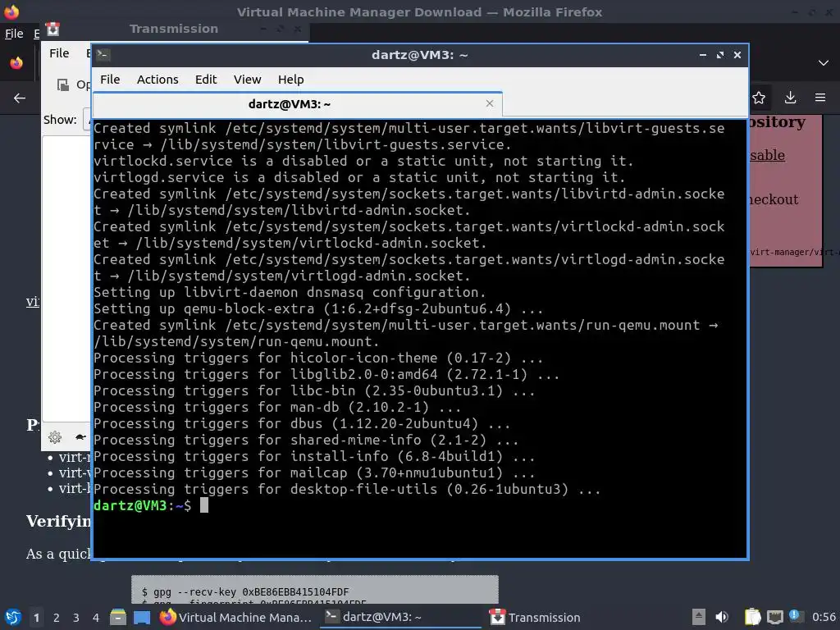Open the Actions menu in the terminal
Image resolution: width=840 pixels, height=630 pixels.
157,80
